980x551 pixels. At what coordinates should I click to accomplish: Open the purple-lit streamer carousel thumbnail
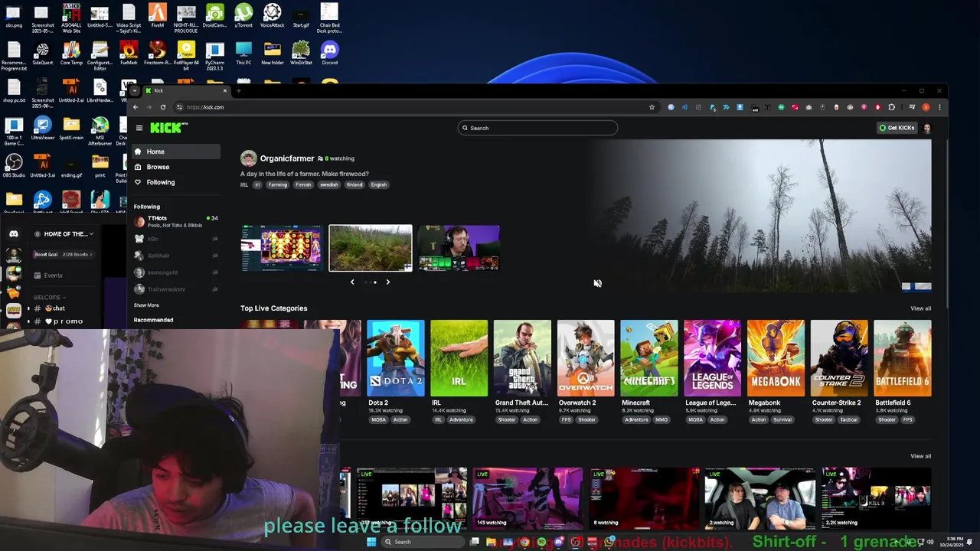pyautogui.click(x=459, y=248)
